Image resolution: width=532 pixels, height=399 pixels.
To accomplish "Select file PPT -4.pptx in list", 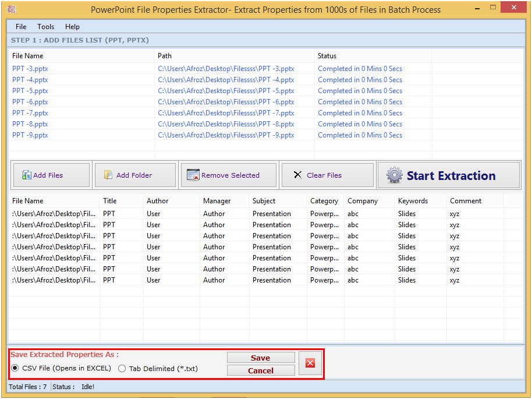I will coord(30,80).
